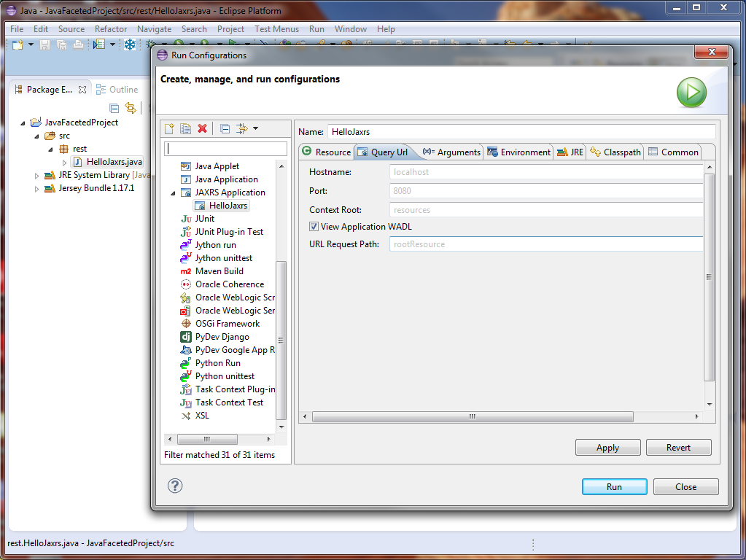Click the Name field containing HelloJaxrs

coord(521,132)
